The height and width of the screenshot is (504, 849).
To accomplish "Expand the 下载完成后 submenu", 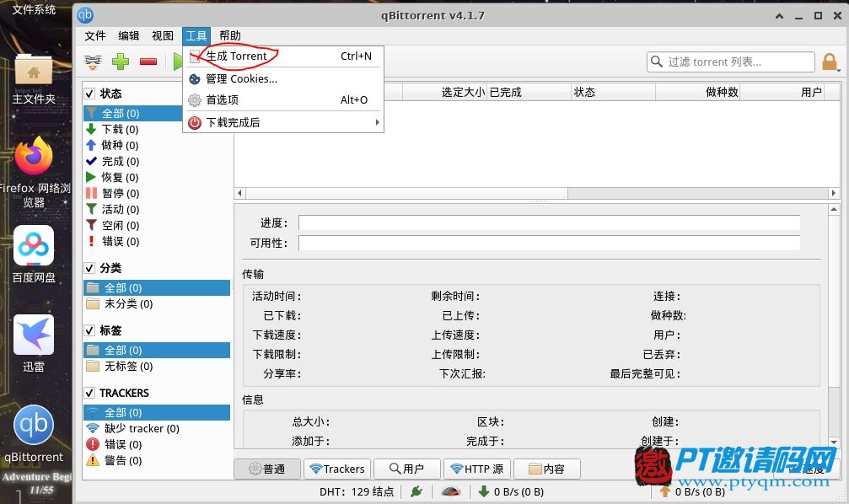I will (x=283, y=122).
